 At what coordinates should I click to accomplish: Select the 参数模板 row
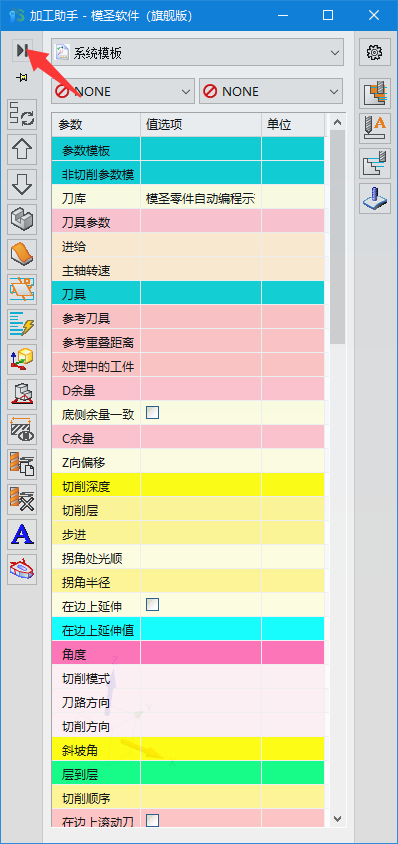(x=188, y=149)
